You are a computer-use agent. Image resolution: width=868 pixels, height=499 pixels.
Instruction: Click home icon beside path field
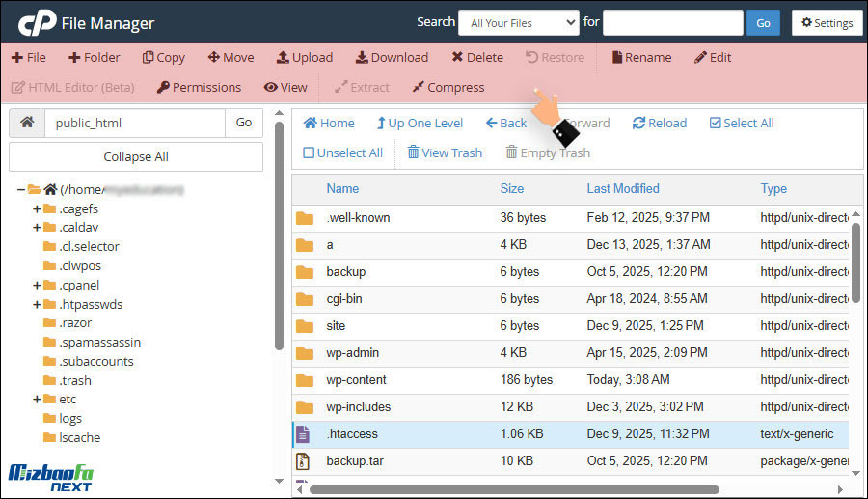pos(27,123)
